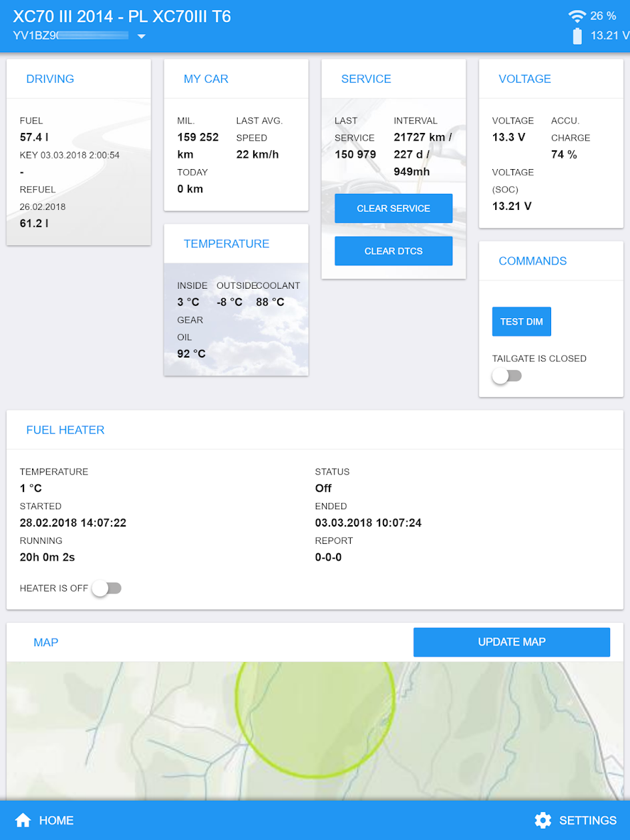Screen dimensions: 630x840
Task: Tap the Wi-Fi signal icon
Action: [x=577, y=16]
